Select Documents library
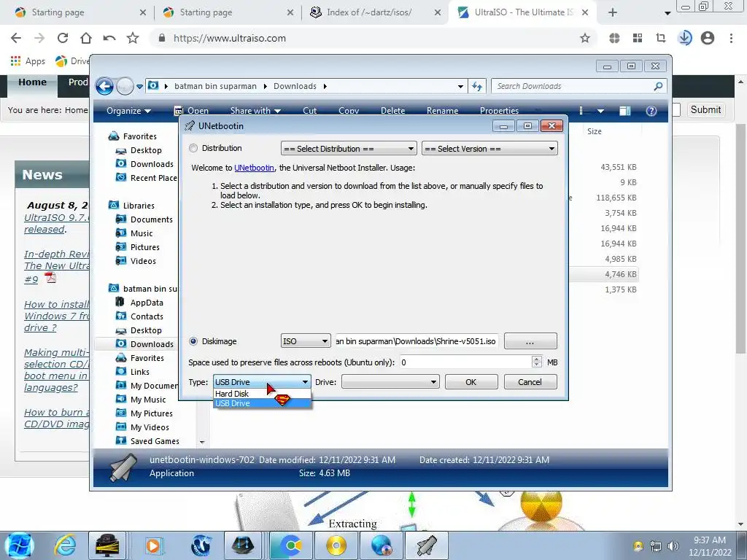The image size is (747, 560). pos(152,219)
